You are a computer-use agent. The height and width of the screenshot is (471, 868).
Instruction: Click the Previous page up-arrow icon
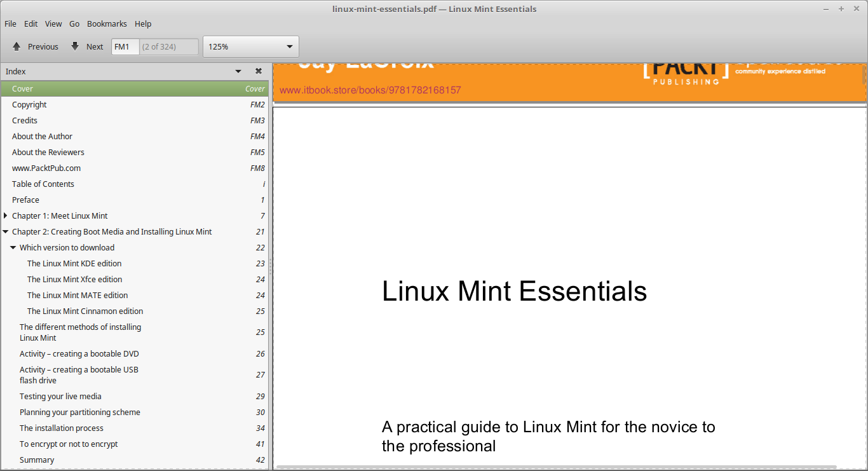coord(17,46)
